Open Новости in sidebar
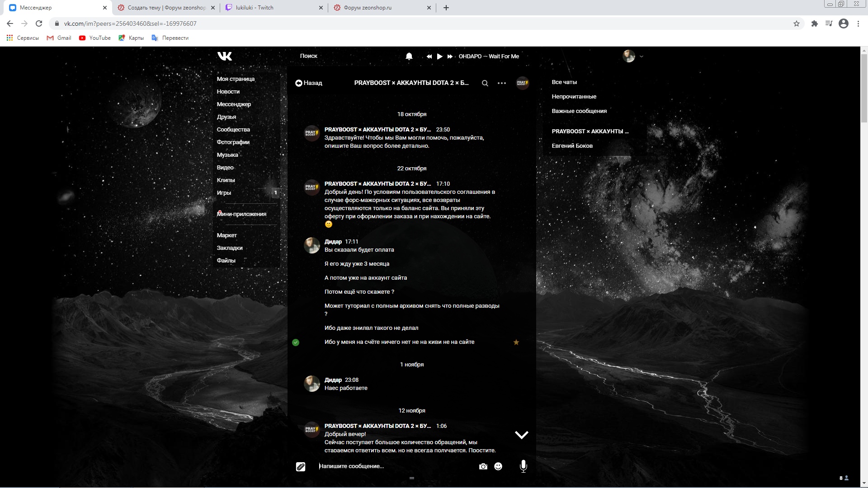This screenshot has height=488, width=868. pyautogui.click(x=228, y=92)
